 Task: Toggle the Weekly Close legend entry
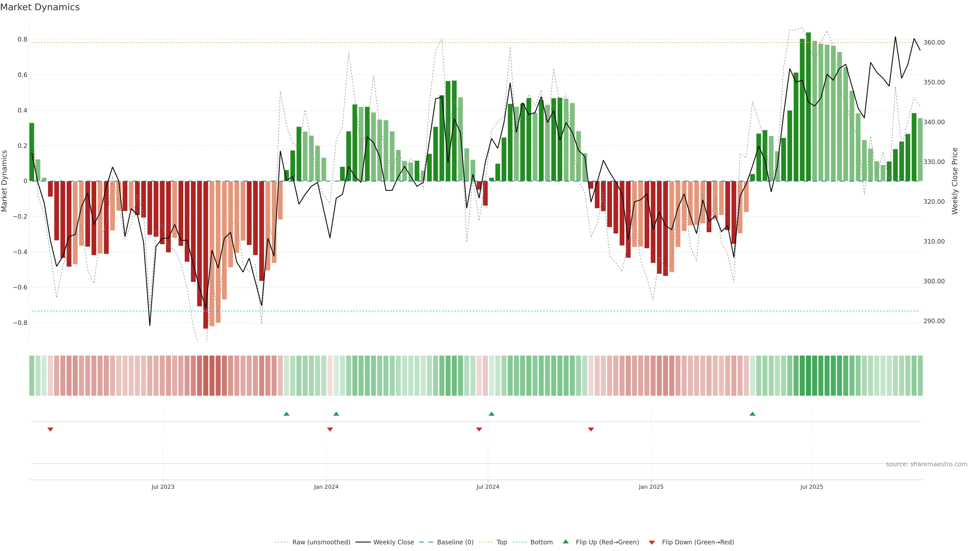pos(393,542)
